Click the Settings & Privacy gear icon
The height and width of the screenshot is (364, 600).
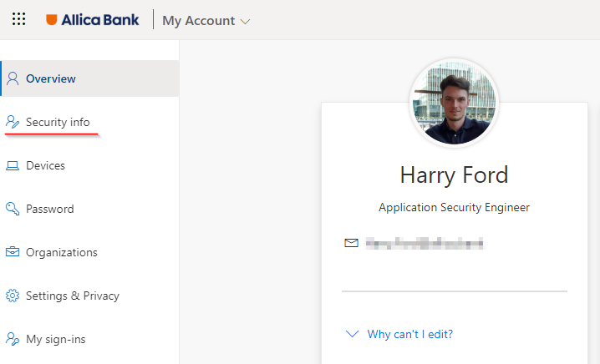pyautogui.click(x=13, y=296)
